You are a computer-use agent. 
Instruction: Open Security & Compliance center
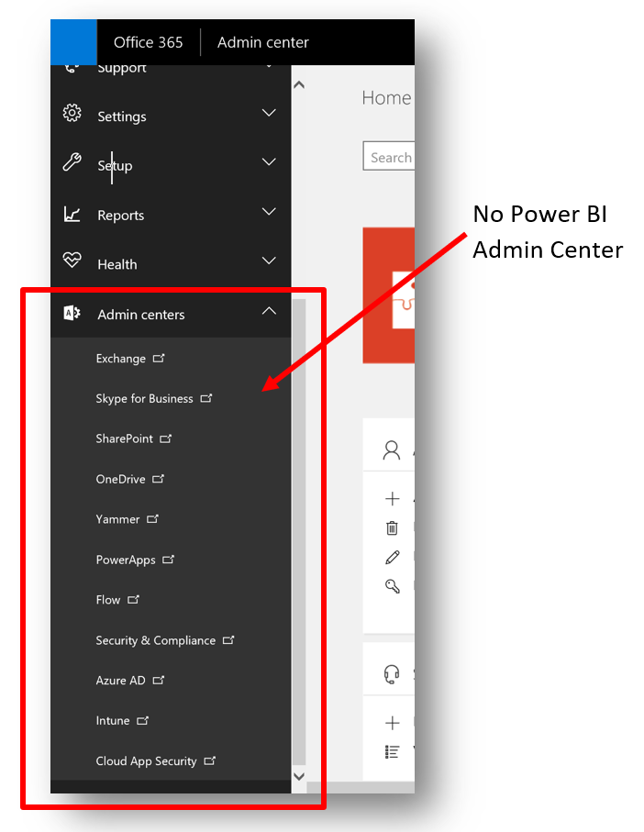click(x=155, y=640)
